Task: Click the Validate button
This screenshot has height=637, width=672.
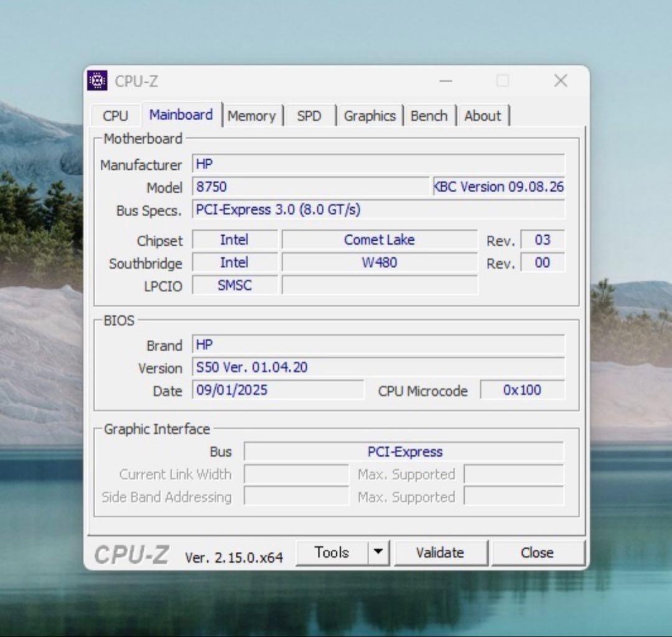Action: pyautogui.click(x=441, y=552)
